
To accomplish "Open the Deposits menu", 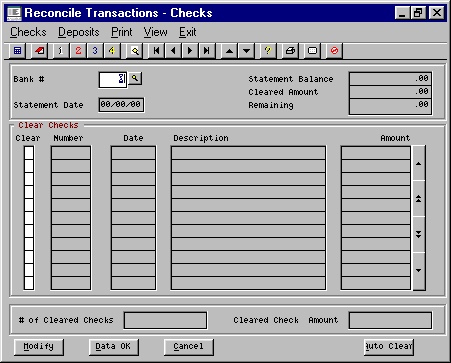I will (79, 32).
